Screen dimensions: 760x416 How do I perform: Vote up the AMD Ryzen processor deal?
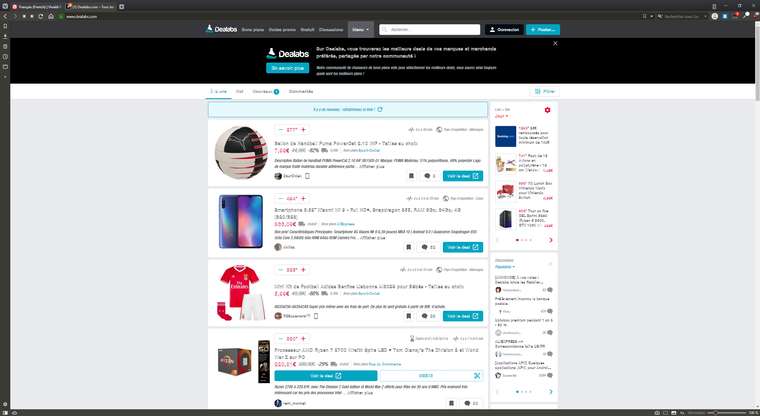click(303, 338)
